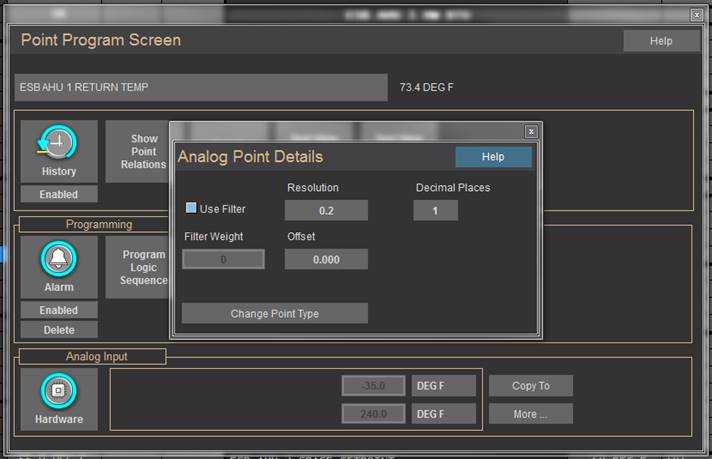
Task: Click the Copy To button
Action: tap(530, 386)
